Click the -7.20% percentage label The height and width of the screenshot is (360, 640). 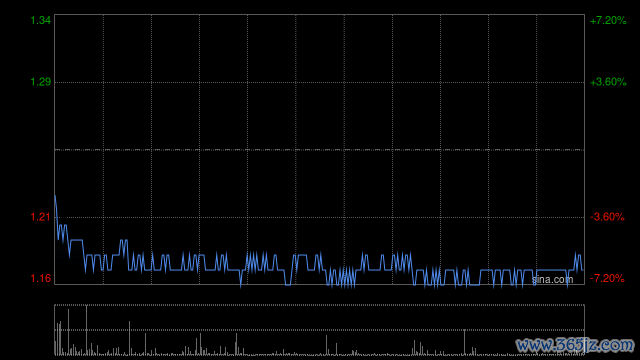point(607,278)
